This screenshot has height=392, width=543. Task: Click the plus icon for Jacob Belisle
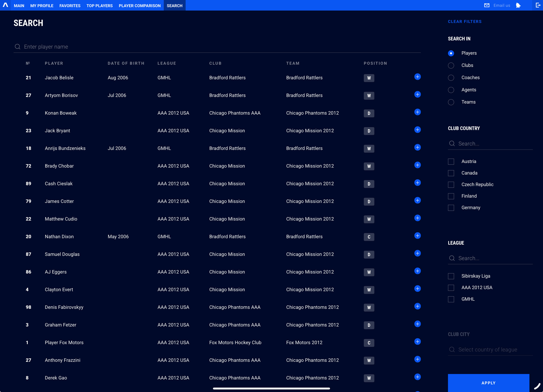tap(417, 77)
